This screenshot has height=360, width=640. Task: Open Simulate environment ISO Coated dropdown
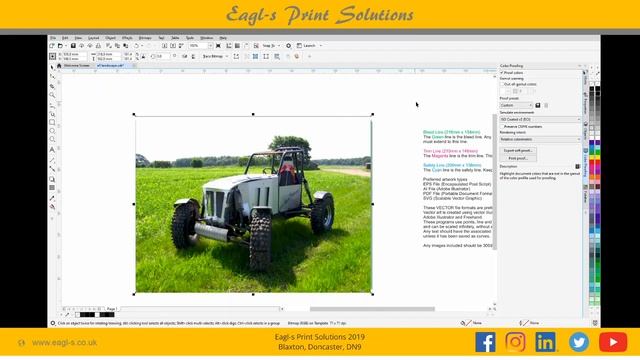[x=540, y=120]
